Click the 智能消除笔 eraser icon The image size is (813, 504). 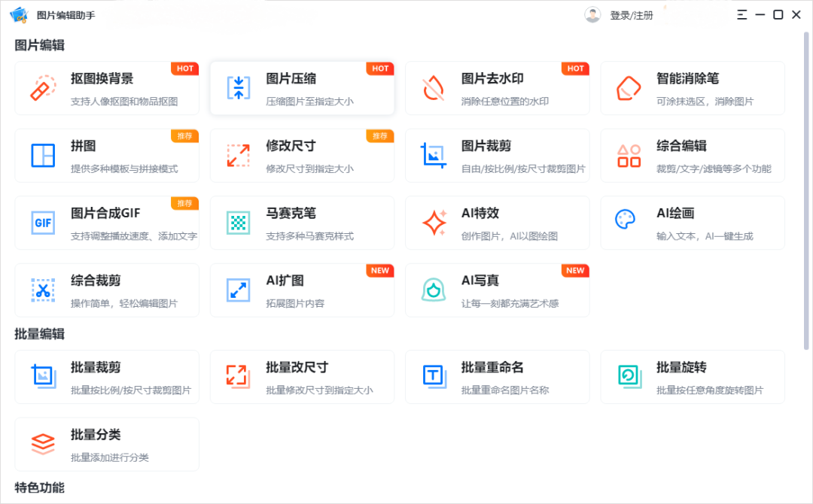tap(629, 88)
